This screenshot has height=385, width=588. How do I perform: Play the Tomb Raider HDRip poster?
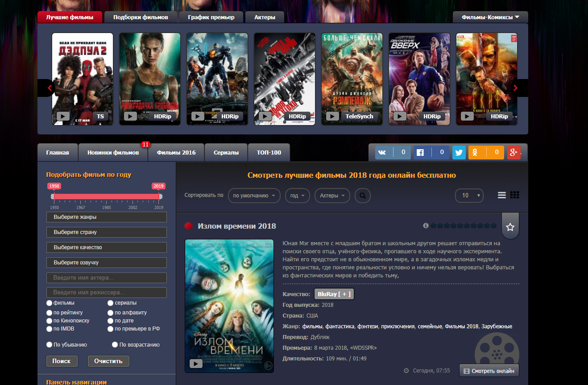pyautogui.click(x=130, y=116)
